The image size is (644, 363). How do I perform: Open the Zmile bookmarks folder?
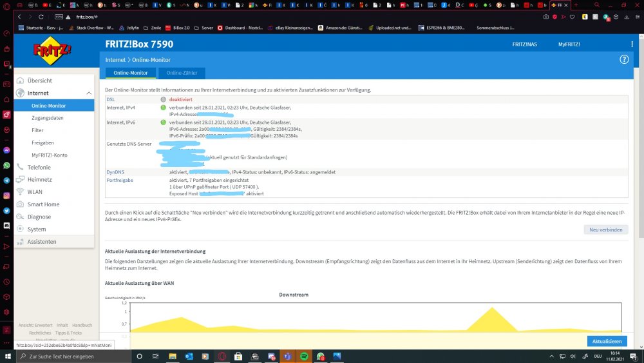tap(152, 28)
